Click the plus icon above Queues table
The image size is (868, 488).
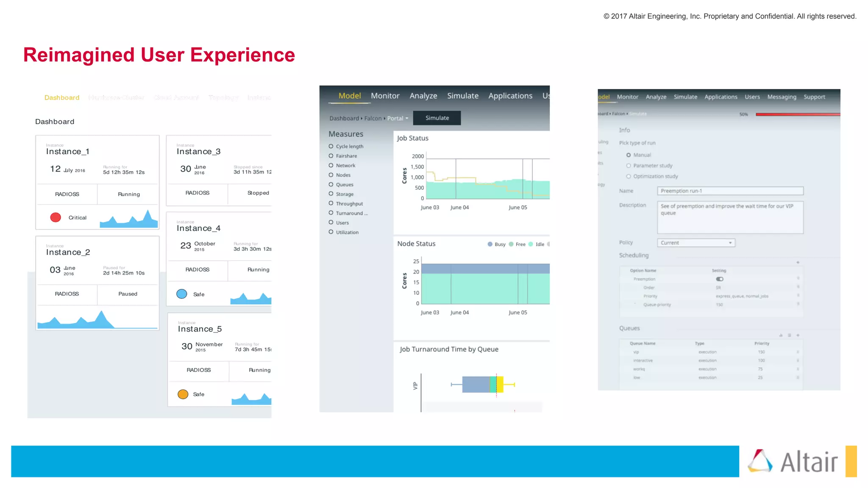(x=798, y=335)
